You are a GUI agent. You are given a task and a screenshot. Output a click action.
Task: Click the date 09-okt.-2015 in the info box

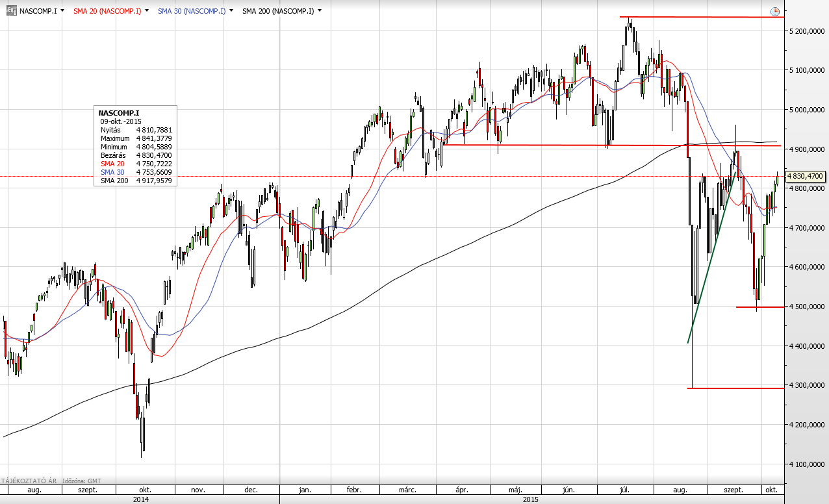[x=121, y=121]
